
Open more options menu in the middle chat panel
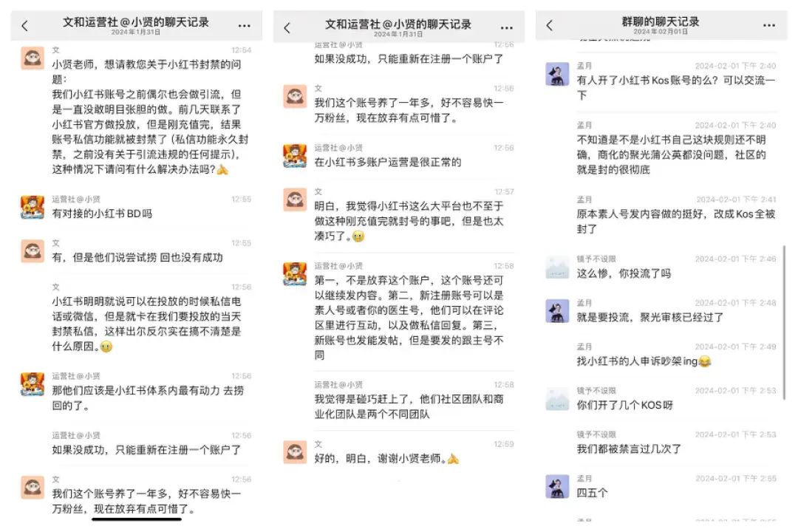507,27
